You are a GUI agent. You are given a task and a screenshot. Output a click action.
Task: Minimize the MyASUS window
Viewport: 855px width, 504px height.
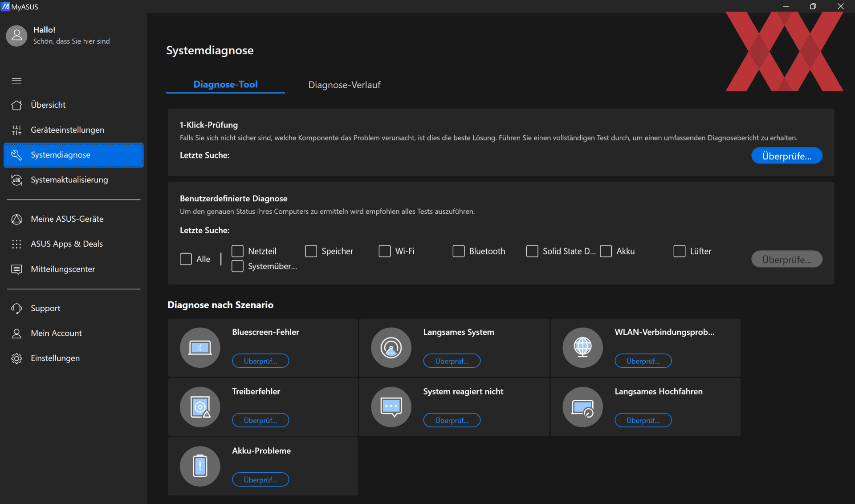coord(786,6)
